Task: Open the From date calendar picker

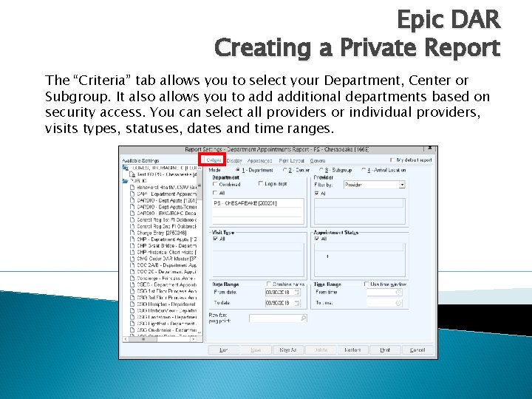Action: click(x=297, y=293)
